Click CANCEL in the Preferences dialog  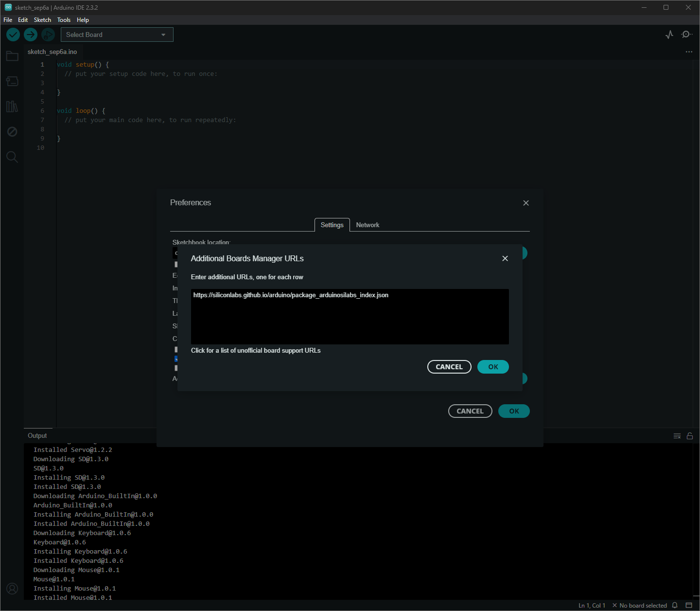[470, 411]
